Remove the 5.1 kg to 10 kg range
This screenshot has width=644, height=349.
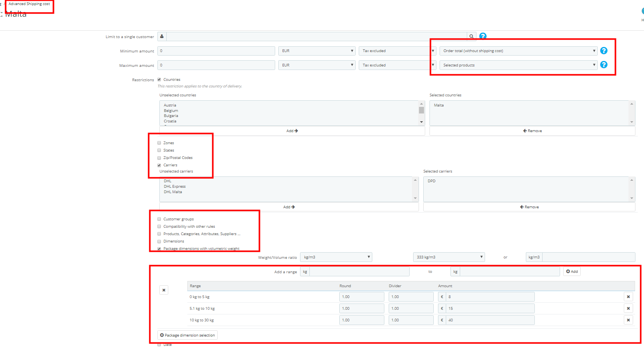628,308
